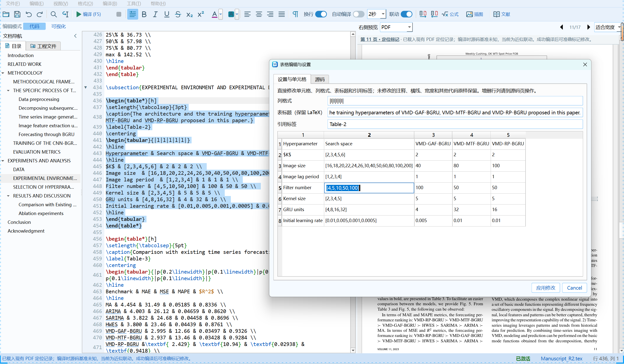Click the subscript x₂ icon

coord(189,14)
